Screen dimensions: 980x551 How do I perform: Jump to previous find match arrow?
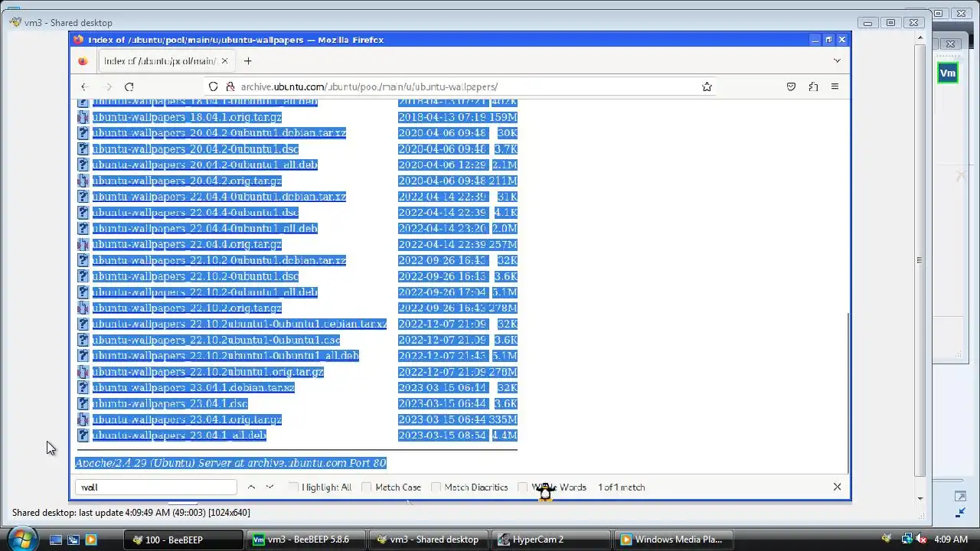coord(251,487)
